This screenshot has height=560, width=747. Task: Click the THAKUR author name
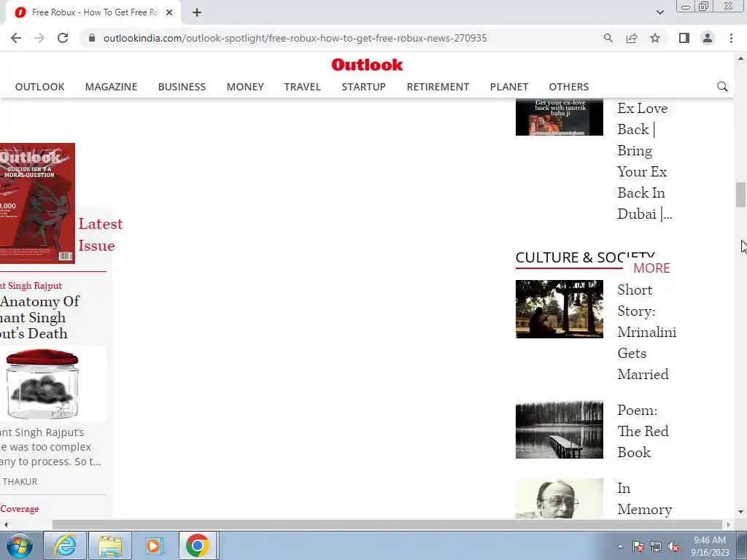point(19,481)
